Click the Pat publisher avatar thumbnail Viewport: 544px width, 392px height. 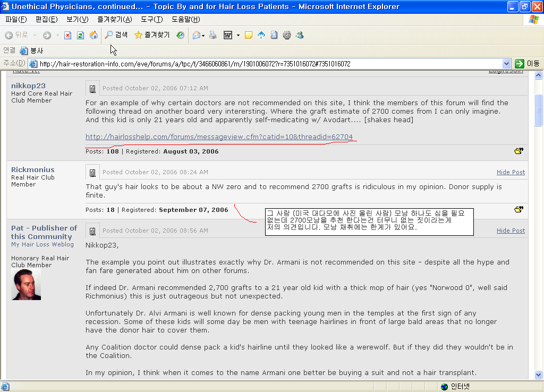(x=26, y=285)
